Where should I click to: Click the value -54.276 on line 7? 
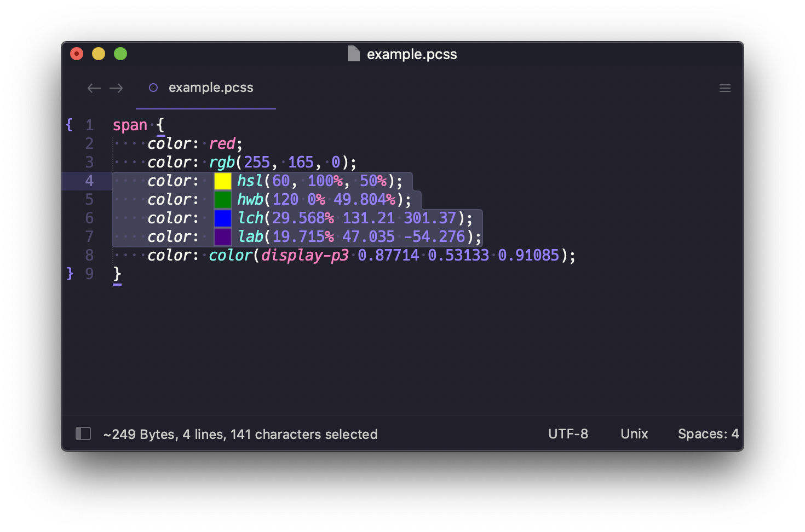[x=434, y=236]
